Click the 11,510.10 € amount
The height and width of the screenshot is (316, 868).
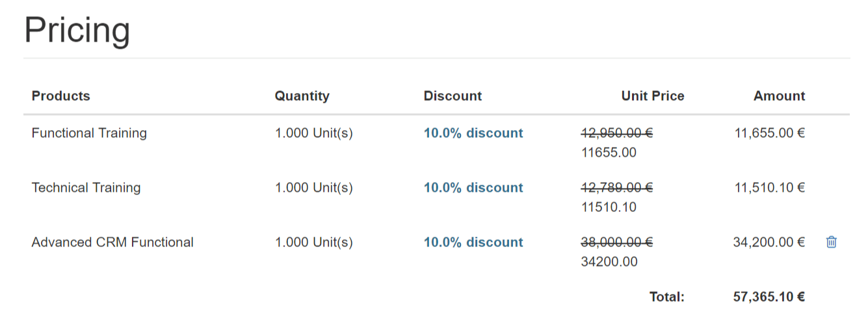(769, 188)
